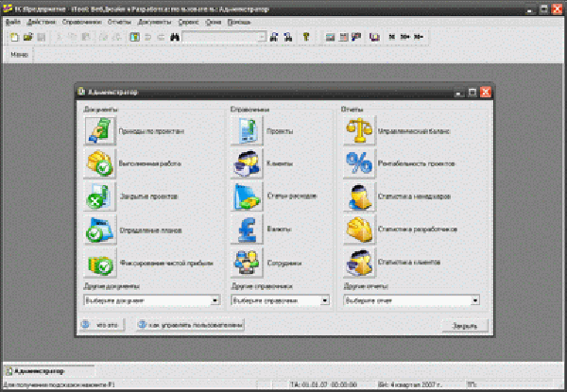
Task: Open Приходы по проектам document icon
Action: click(x=100, y=130)
